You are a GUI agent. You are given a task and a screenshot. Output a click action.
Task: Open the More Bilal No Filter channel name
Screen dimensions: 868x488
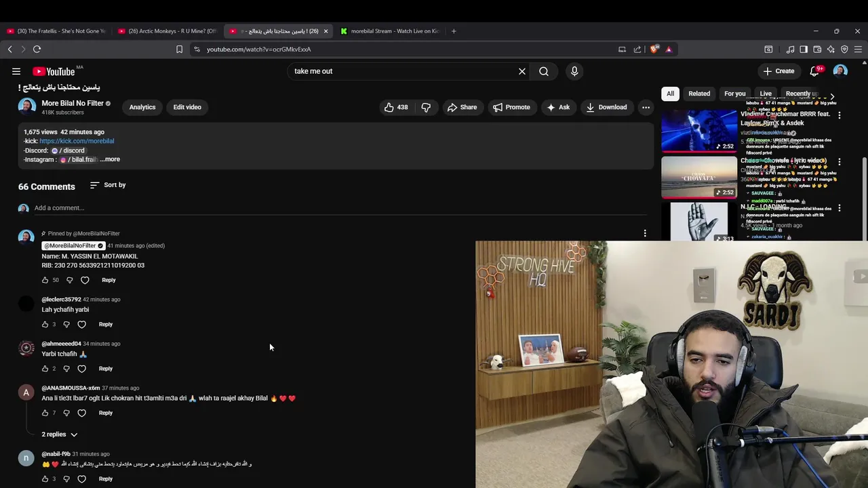tap(73, 103)
